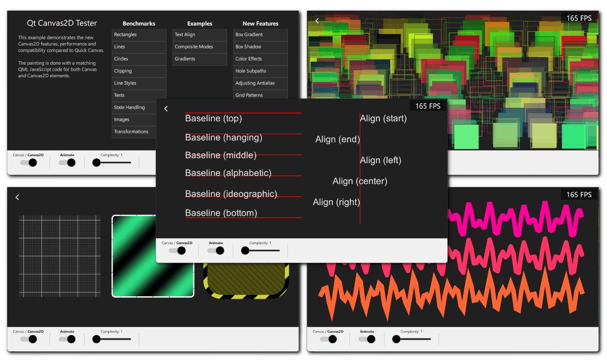Open the Composite Modes example
Image resolution: width=607 pixels, height=364 pixels.
(200, 47)
